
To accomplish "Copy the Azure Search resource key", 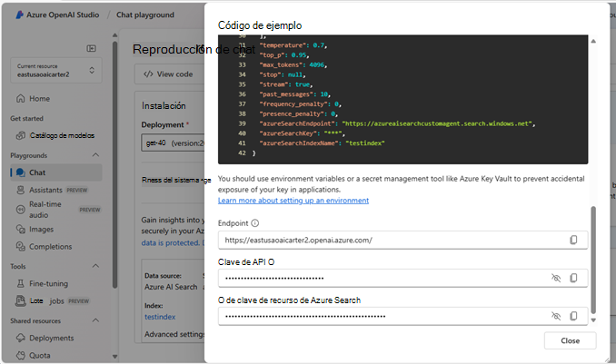I will [x=573, y=316].
